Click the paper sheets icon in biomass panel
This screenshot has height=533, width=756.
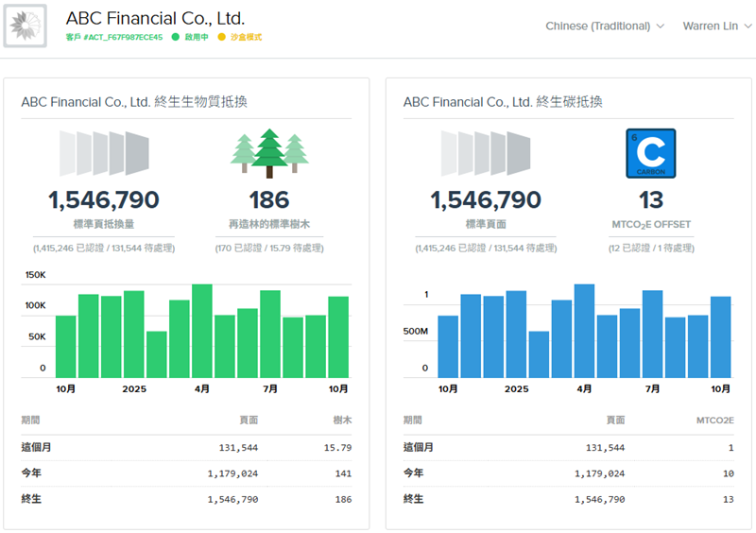pyautogui.click(x=104, y=153)
